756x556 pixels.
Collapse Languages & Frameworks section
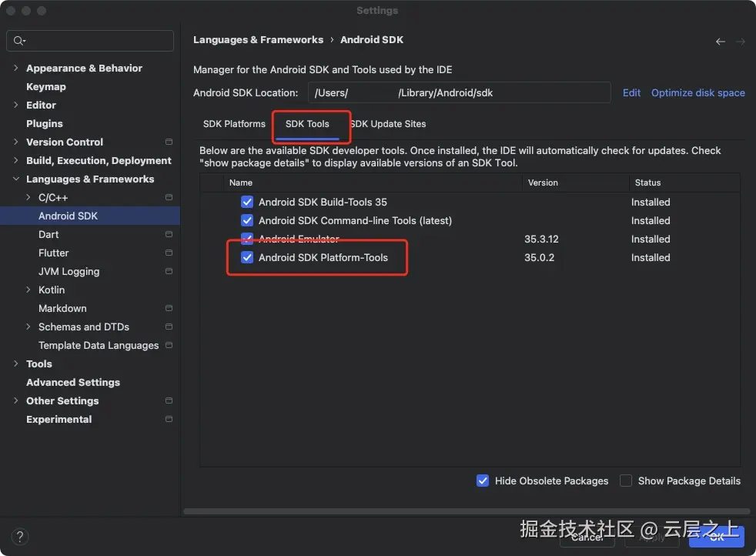click(x=16, y=179)
